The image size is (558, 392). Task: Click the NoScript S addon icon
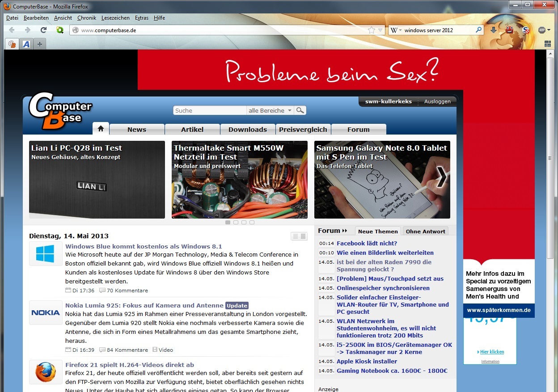coord(526,30)
